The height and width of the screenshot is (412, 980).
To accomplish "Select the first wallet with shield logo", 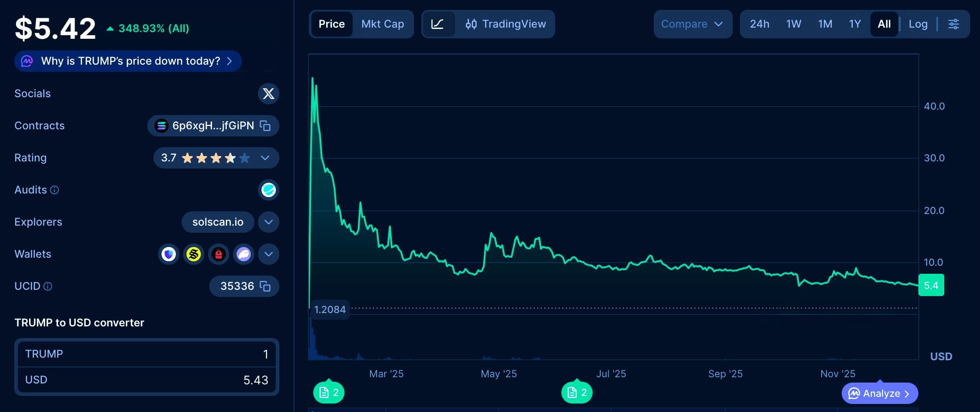I will (169, 254).
